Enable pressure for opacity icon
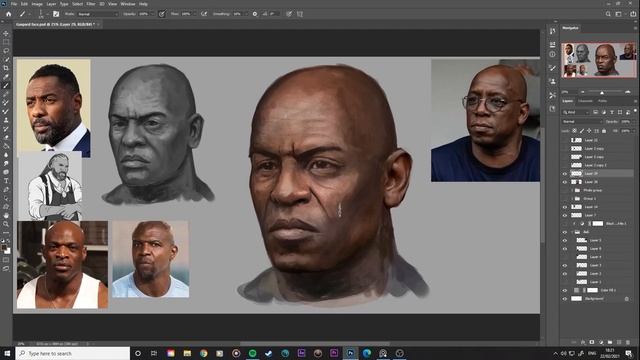The height and width of the screenshot is (360, 640). (x=162, y=14)
